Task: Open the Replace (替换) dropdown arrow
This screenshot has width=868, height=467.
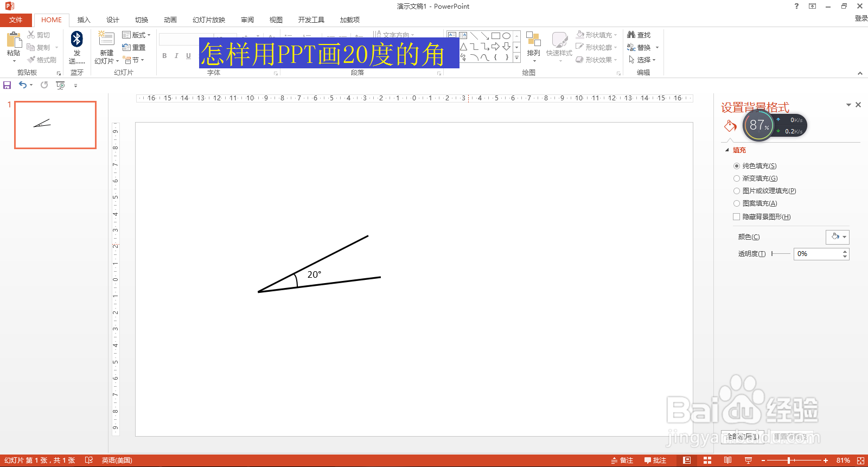Action: (x=657, y=47)
